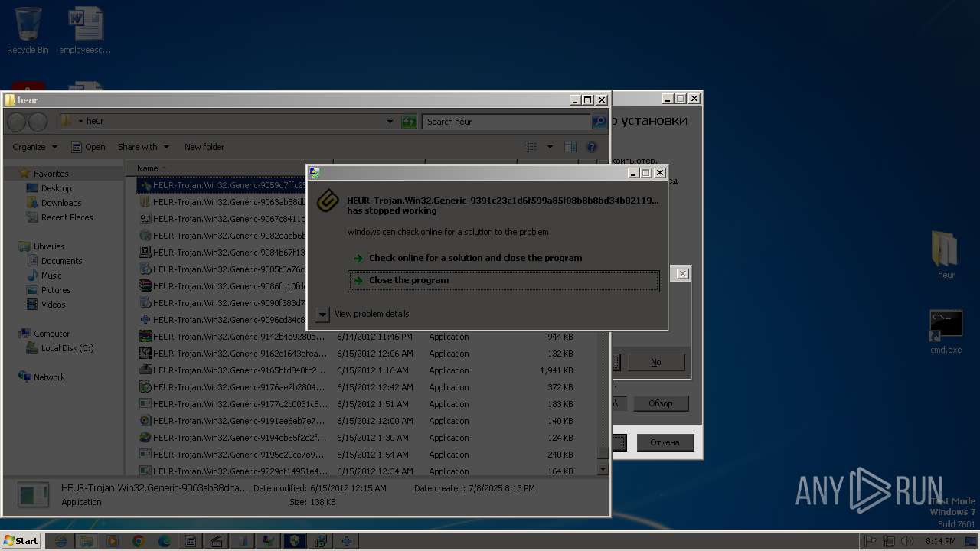Screen dimensions: 980x551
Task: Open Google Chrome from the taskbar
Action: click(139, 541)
